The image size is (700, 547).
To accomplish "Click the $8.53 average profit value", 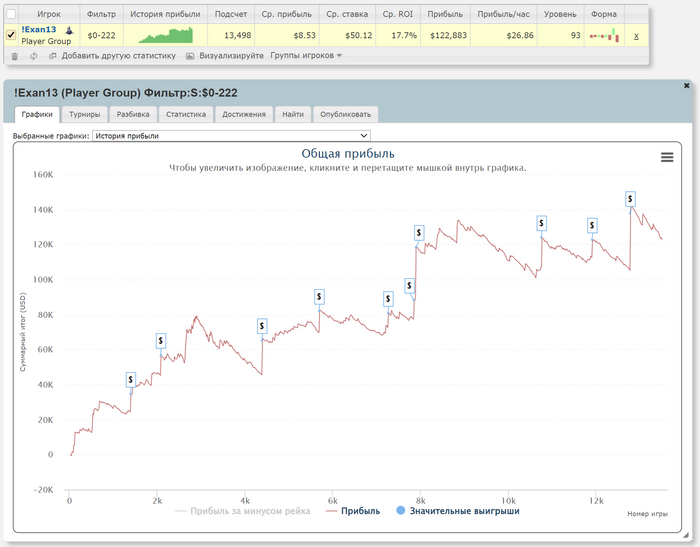I will [304, 36].
